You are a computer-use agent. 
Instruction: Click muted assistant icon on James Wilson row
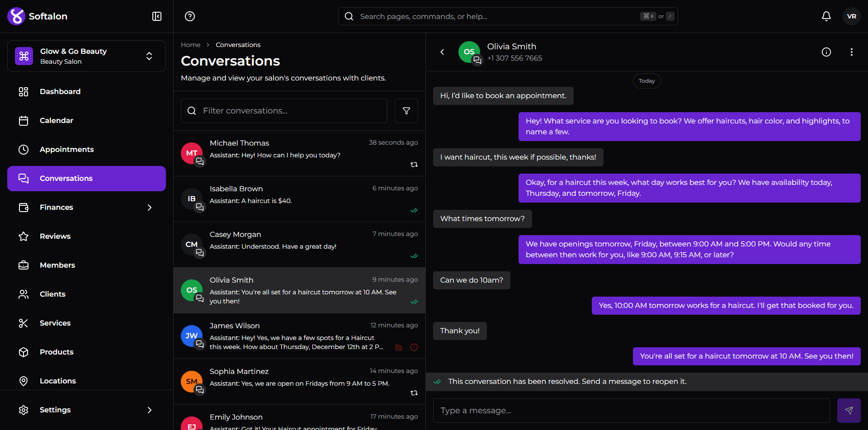pyautogui.click(x=399, y=347)
